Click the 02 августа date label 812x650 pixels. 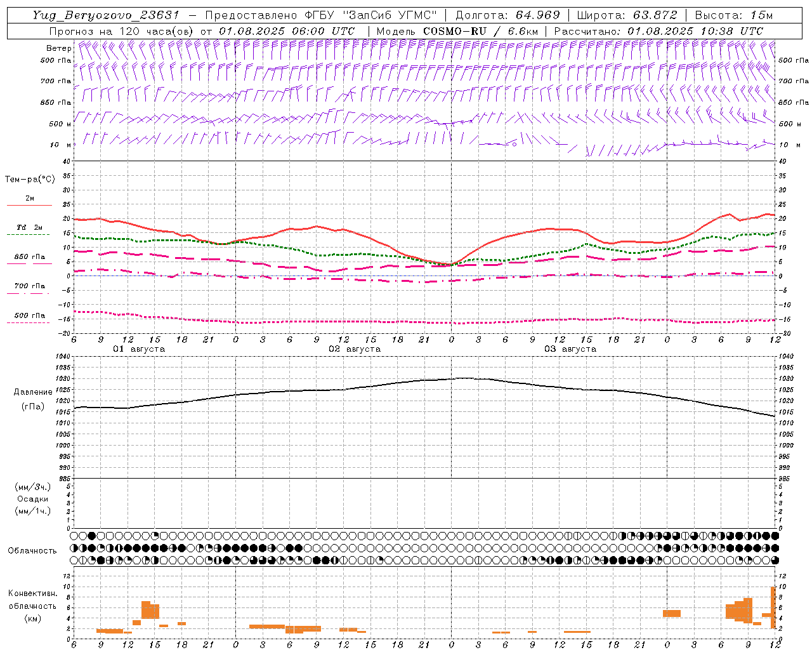click(355, 349)
